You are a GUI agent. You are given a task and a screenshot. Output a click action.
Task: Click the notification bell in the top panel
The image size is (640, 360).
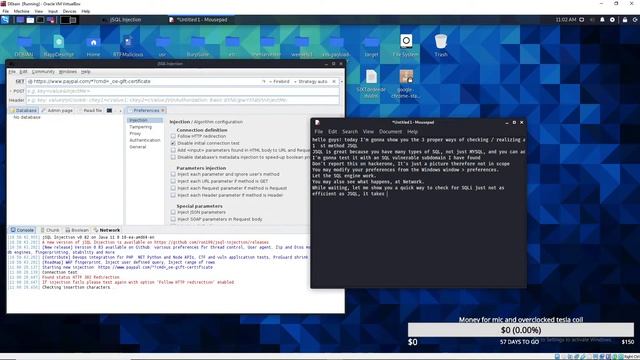(602, 20)
